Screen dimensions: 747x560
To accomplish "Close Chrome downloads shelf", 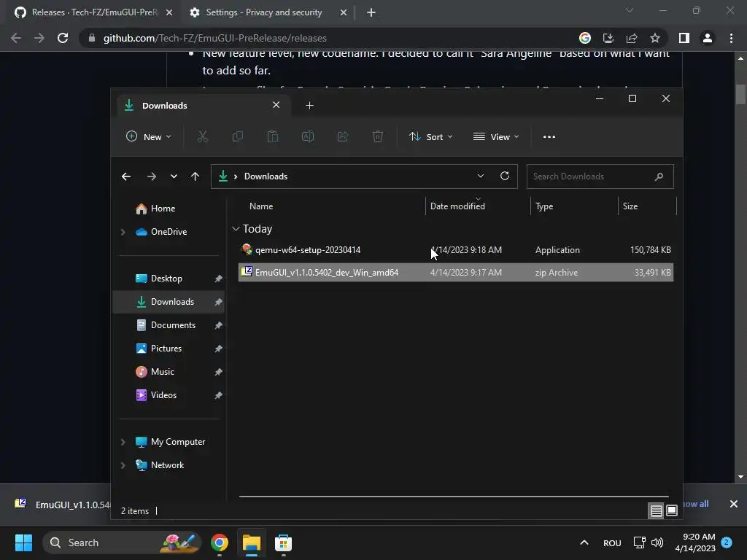I will coord(734,504).
